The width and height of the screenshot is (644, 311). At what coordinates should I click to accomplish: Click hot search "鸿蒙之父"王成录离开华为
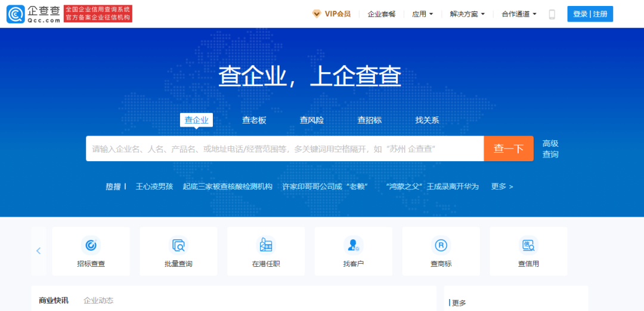(x=432, y=186)
